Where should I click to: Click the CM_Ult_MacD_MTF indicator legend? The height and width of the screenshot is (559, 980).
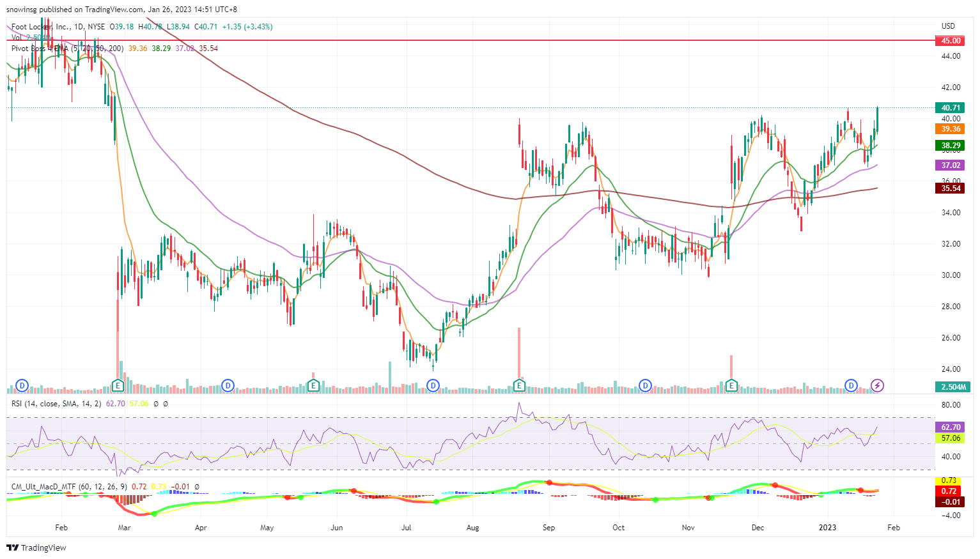point(69,487)
